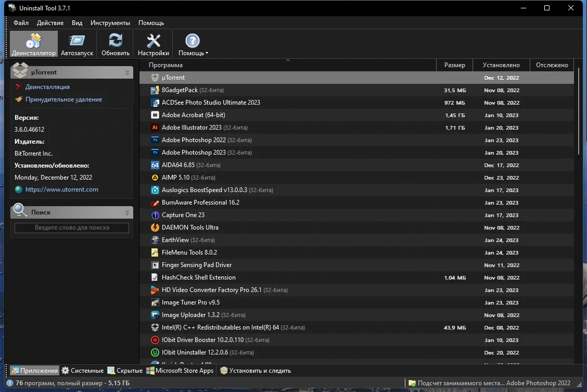Sort by the Установлено column header
The width and height of the screenshot is (587, 392).
click(501, 65)
